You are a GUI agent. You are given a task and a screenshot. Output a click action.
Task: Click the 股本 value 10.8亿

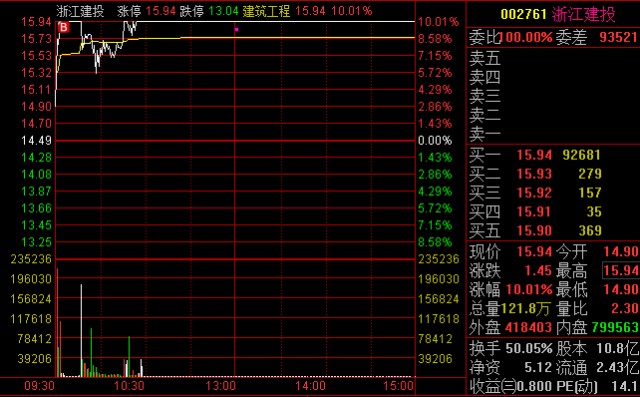pos(617,348)
